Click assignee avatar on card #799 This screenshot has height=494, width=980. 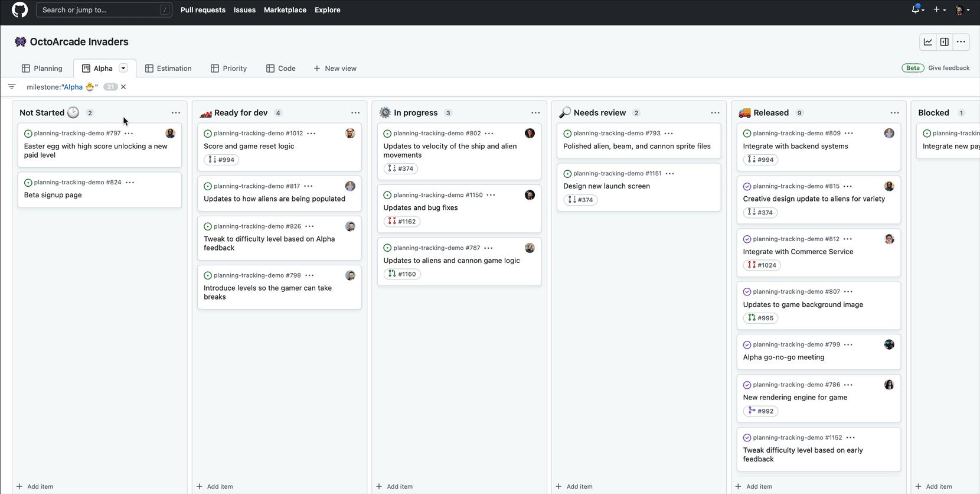[889, 344]
